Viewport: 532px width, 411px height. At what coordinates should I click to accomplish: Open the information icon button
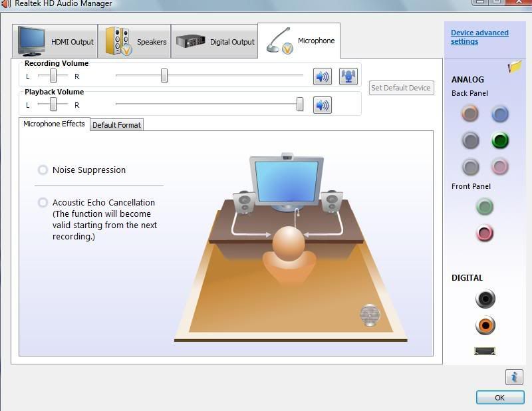[513, 377]
